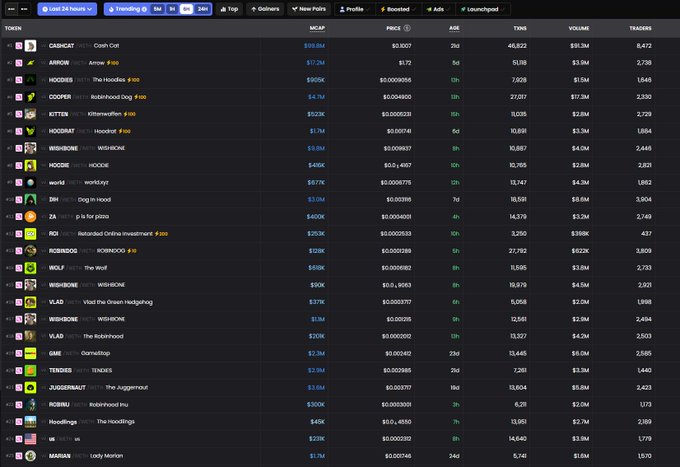Click the 24d age value for MARIAN
The height and width of the screenshot is (467, 680).
tap(454, 456)
